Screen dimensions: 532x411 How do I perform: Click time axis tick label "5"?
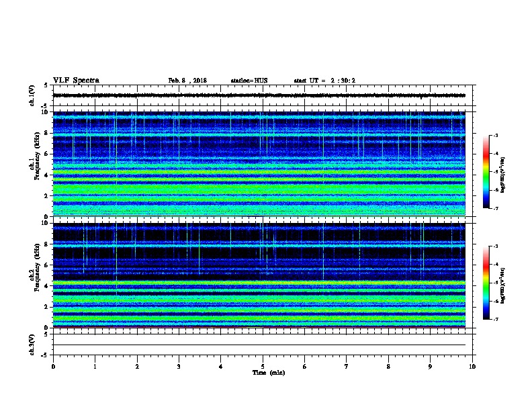[x=263, y=366]
